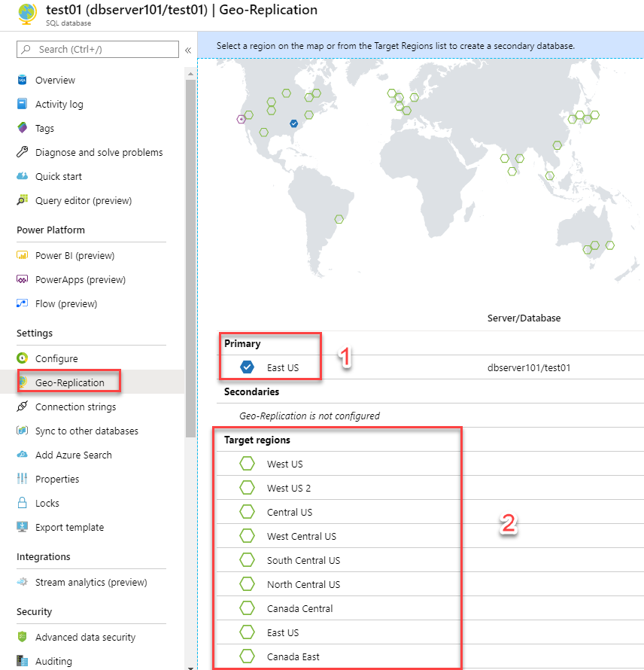Click the Sync to other databases icon
644x670 pixels.
[23, 431]
